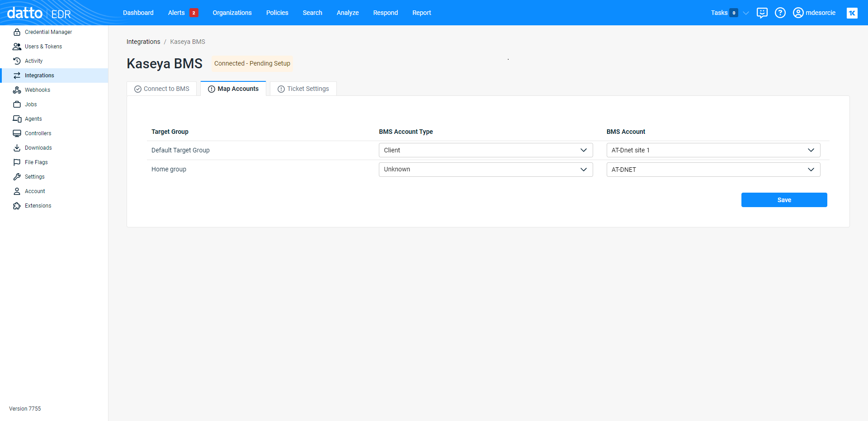
Task: Click the mdesorcie username
Action: (821, 13)
